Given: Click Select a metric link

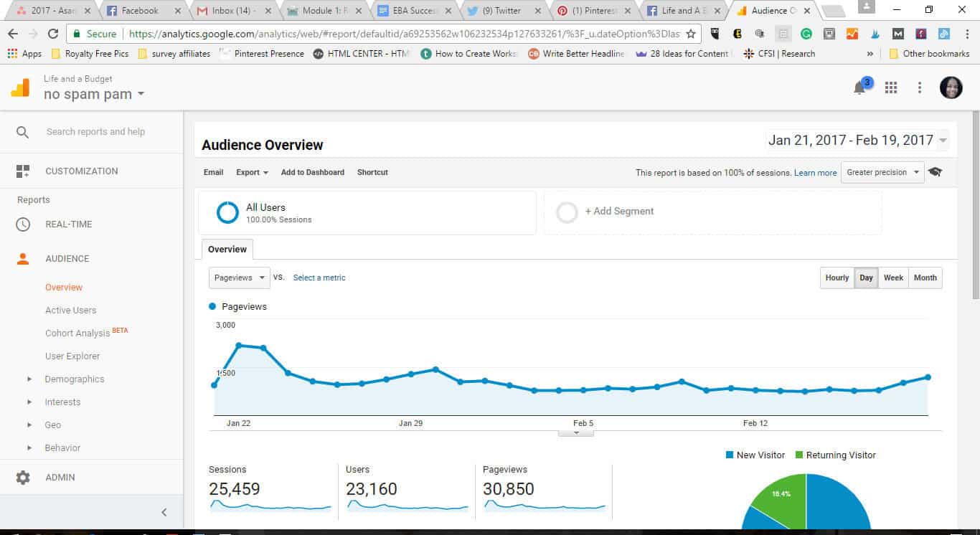Looking at the screenshot, I should [x=319, y=278].
